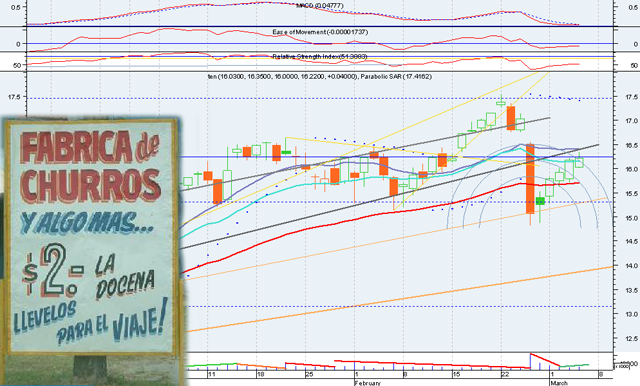Click the 17.0 value on right price axis
640x386 pixels.
(x=632, y=121)
